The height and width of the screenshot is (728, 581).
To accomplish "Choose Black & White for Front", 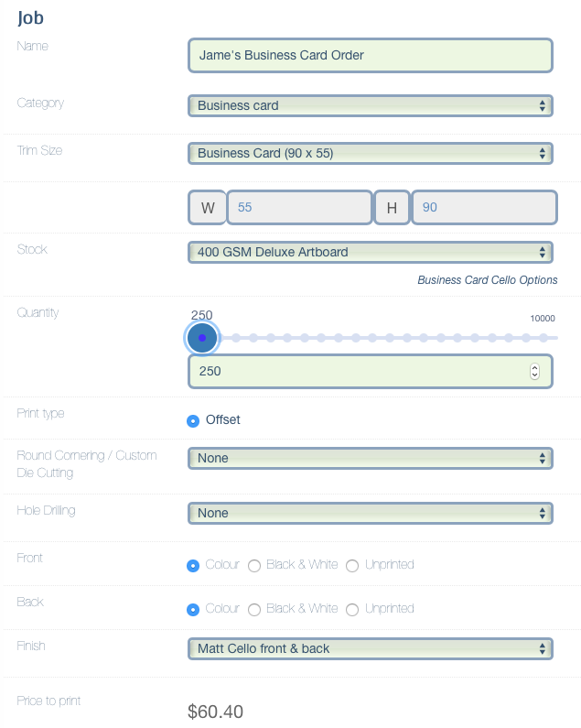I will tap(254, 565).
